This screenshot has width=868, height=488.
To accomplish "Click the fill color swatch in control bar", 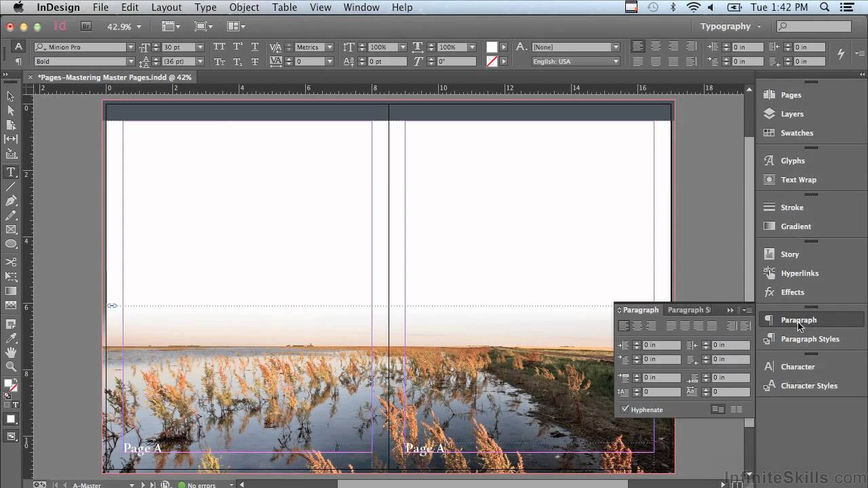I will coord(492,47).
